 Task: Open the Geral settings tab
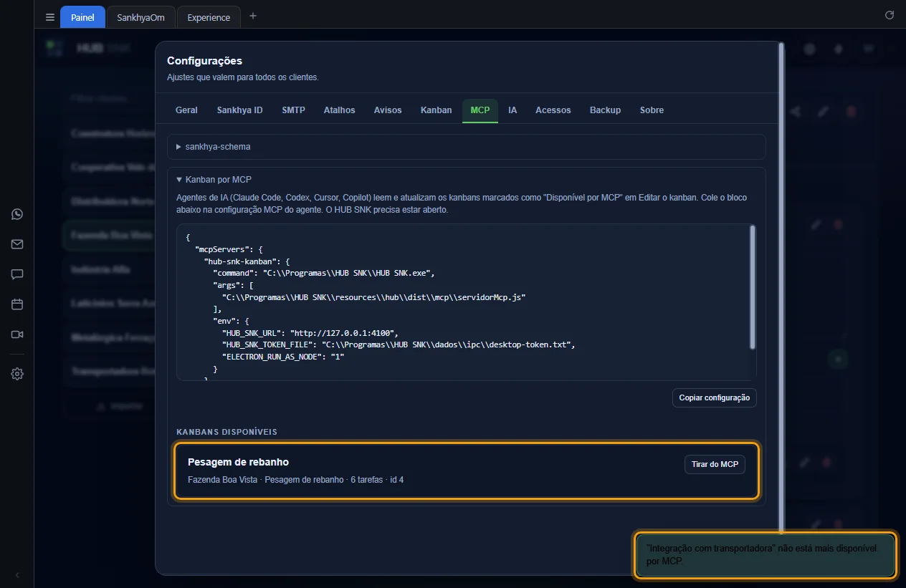click(x=186, y=110)
